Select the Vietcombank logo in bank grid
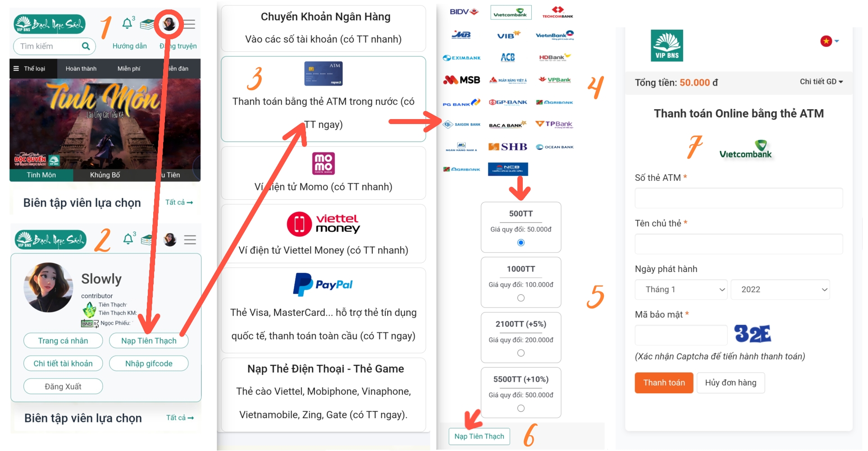The width and height of the screenshot is (868, 451). click(x=511, y=12)
